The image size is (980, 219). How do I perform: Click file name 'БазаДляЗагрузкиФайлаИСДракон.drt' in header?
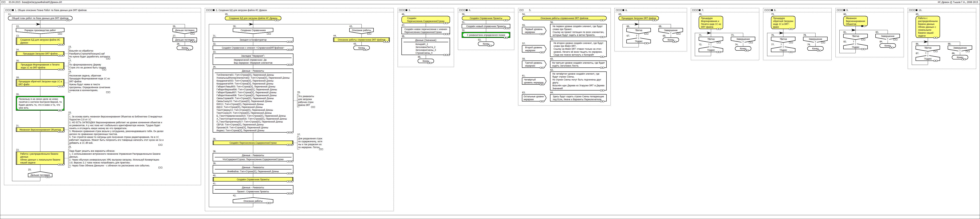(x=42, y=2)
